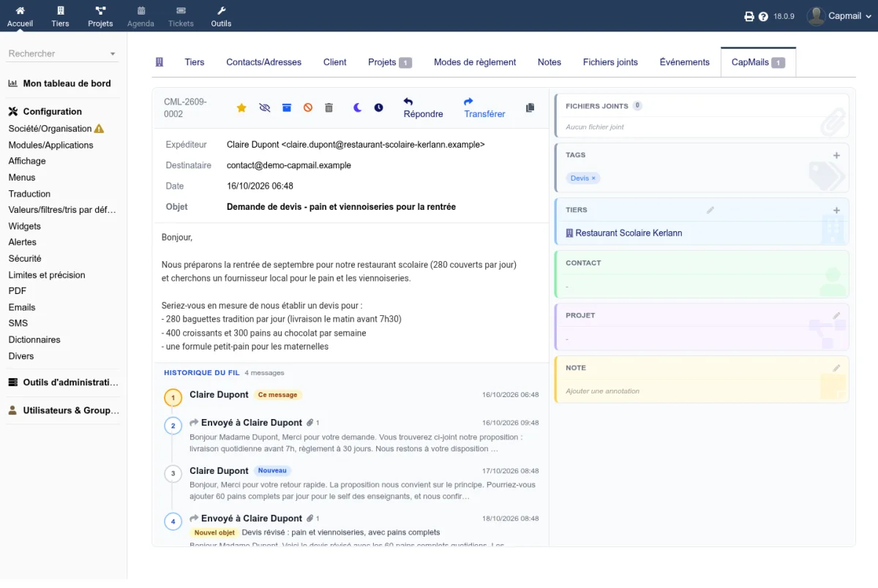The image size is (878, 588).
Task: Open thread message 2 sent 16/10/2026 09:48
Action: pos(351,435)
